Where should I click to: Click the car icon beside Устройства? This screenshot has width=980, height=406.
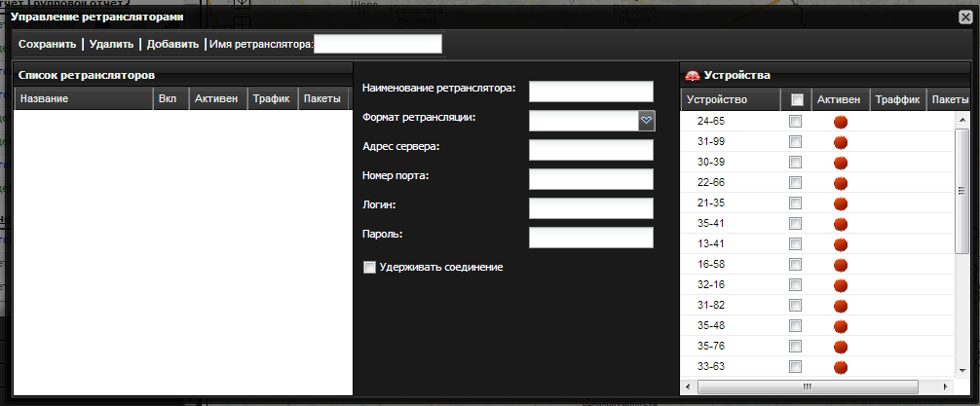point(693,75)
